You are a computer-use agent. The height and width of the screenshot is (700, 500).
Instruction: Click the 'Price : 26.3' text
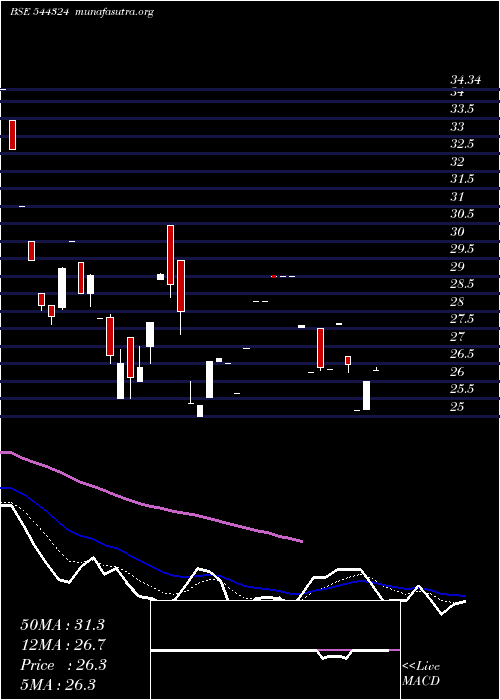pyautogui.click(x=63, y=665)
